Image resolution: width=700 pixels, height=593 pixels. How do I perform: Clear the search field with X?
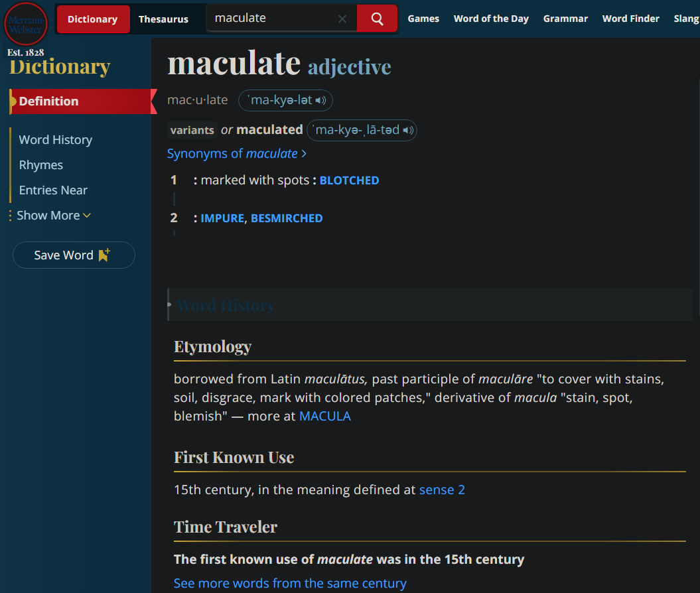342,19
